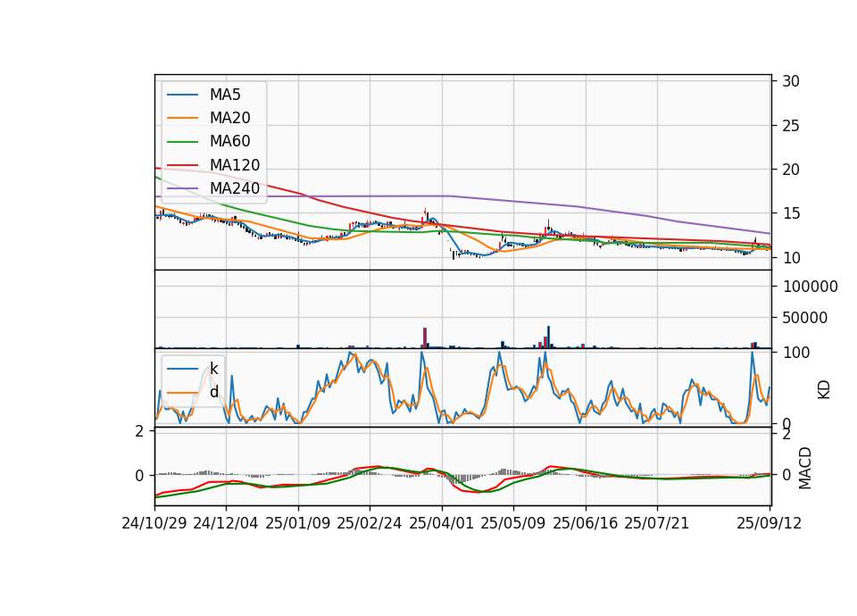Click the KD axis value 100
Screen dimensions: 857x616
pyautogui.click(x=796, y=353)
